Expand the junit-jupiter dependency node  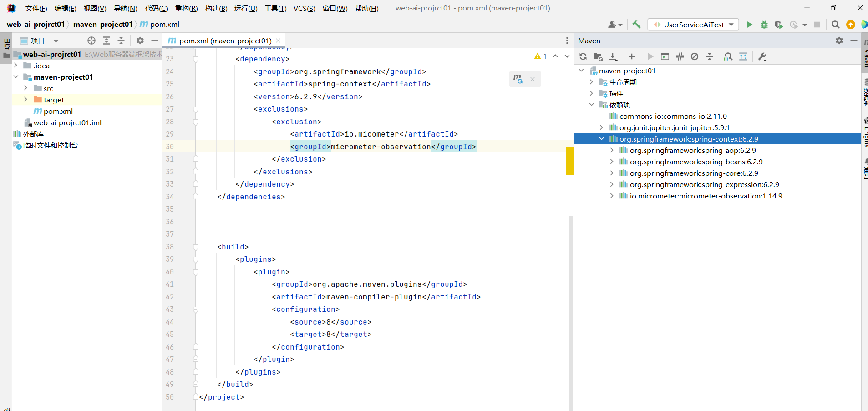(x=602, y=127)
